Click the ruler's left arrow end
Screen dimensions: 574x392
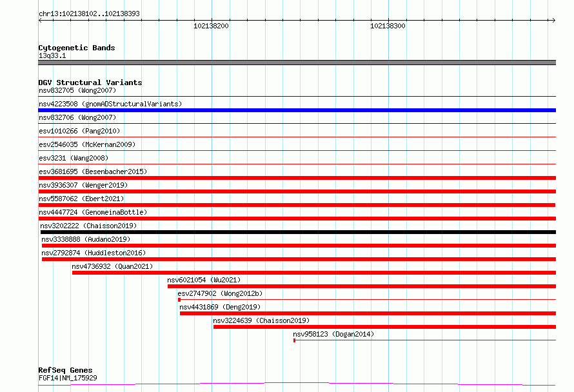coord(40,20)
